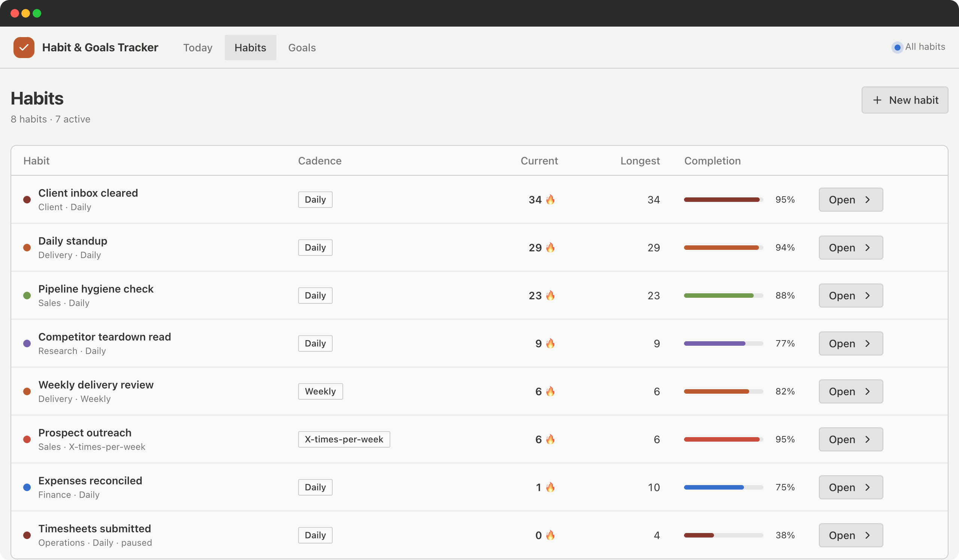Click the red dot beside Prospect outreach

27,439
